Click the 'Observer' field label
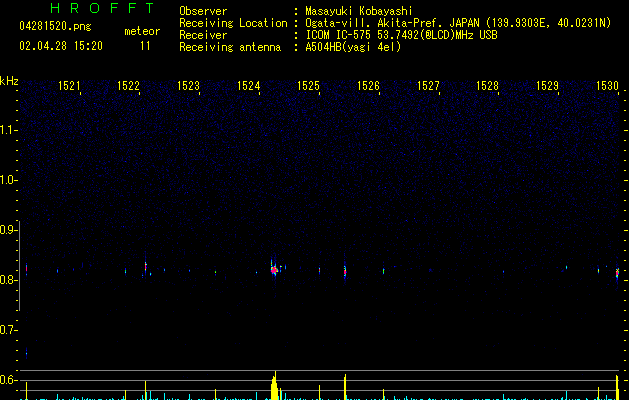 pos(203,11)
